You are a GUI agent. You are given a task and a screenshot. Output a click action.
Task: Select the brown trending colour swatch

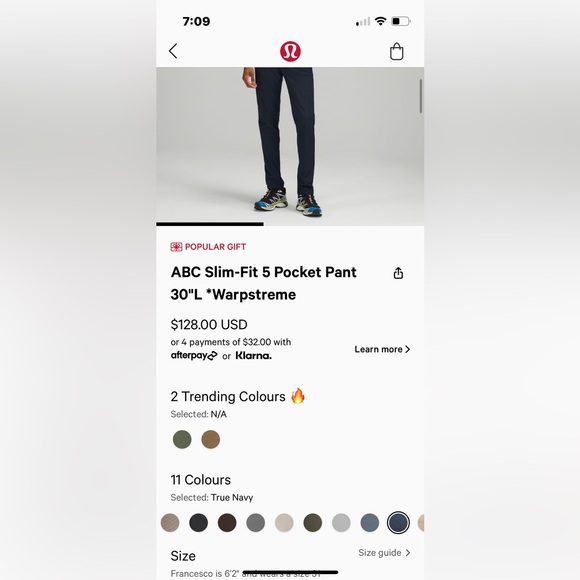210,439
